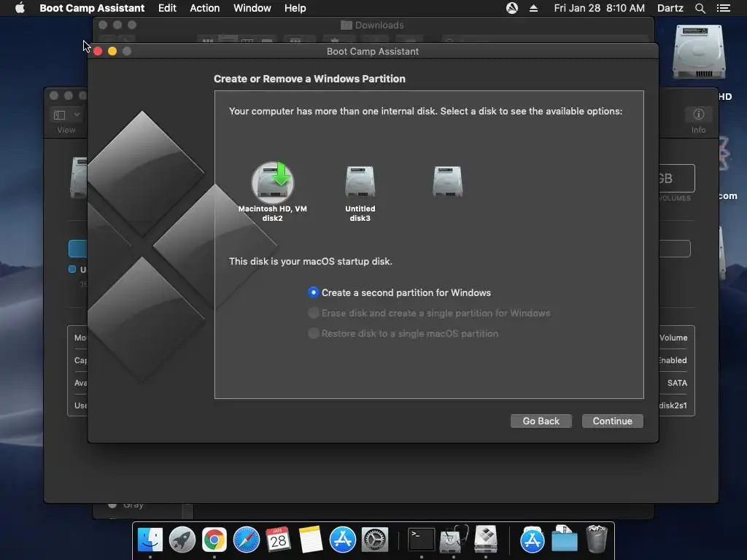
Task: Open Safari from the Dock
Action: (x=247, y=540)
